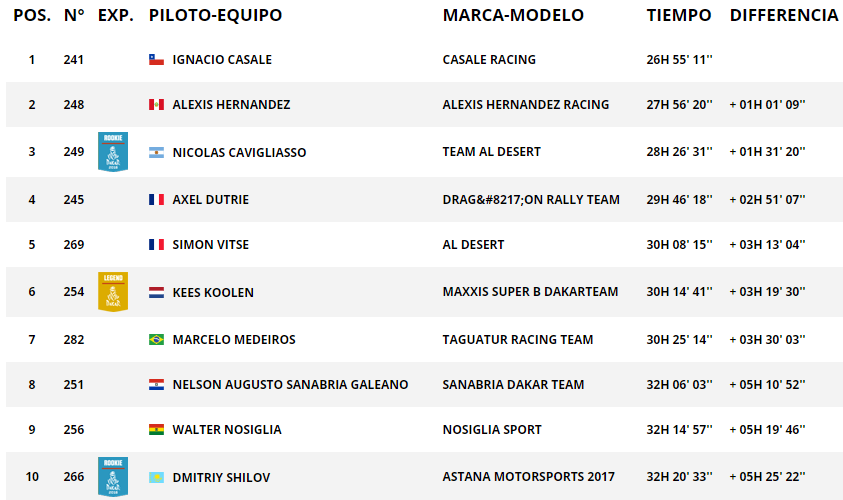Image resolution: width=843 pixels, height=500 pixels.
Task: Click the Bolivia flag beside Walter Nosiglia
Action: click(156, 430)
